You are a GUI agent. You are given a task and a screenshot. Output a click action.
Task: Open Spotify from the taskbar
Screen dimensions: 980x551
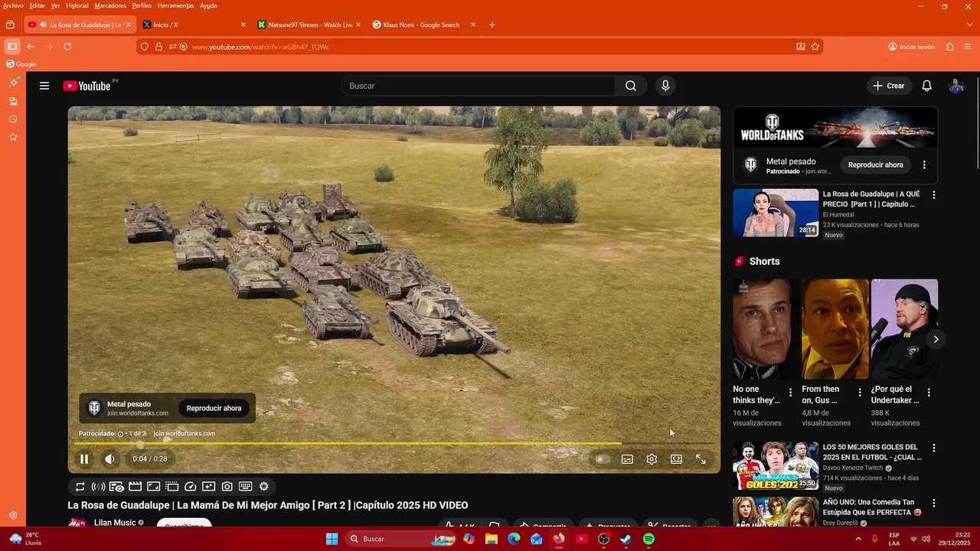[x=648, y=539]
